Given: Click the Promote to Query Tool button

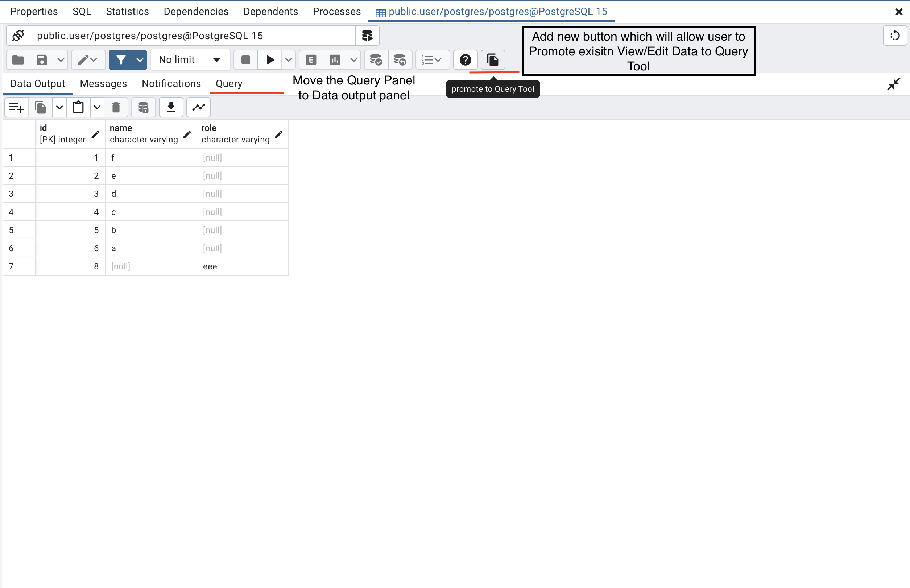Looking at the screenshot, I should (x=493, y=60).
